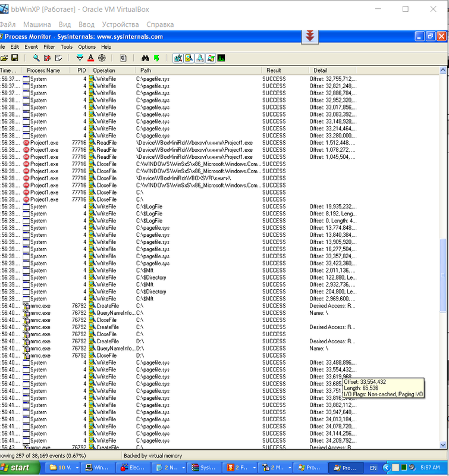The image size is (449, 476).
Task: Click the 'Backed by virtual memory' status bar text
Action: pos(153,456)
